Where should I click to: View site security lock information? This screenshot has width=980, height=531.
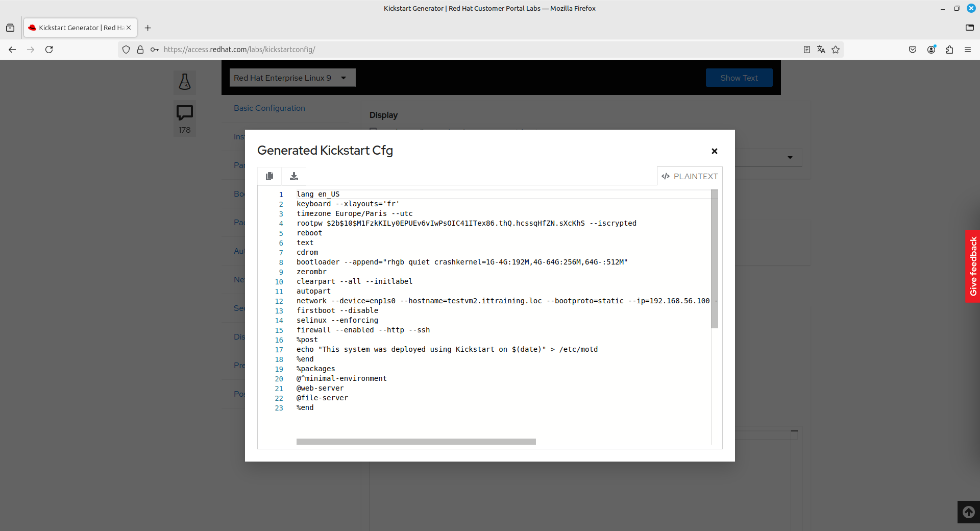click(140, 50)
